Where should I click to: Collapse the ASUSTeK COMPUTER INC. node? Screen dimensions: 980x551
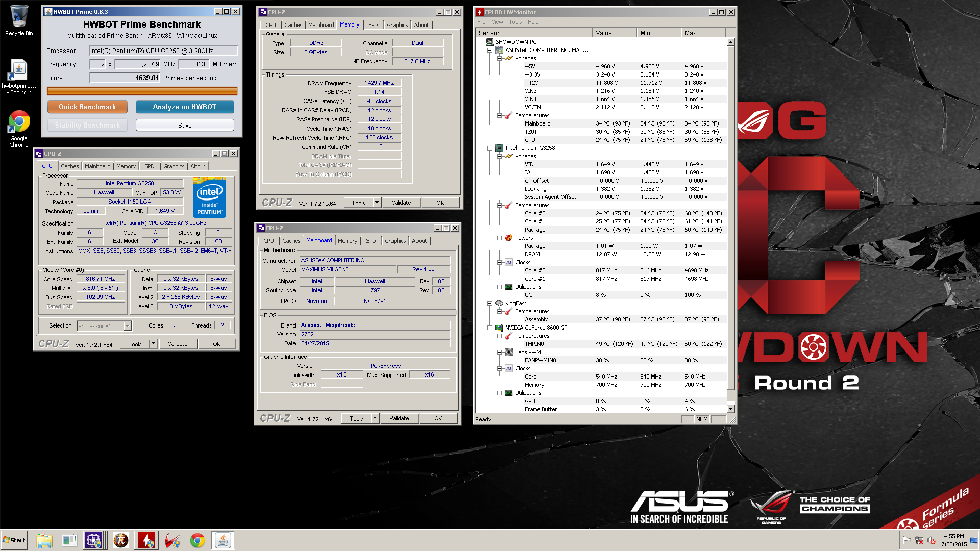click(490, 50)
